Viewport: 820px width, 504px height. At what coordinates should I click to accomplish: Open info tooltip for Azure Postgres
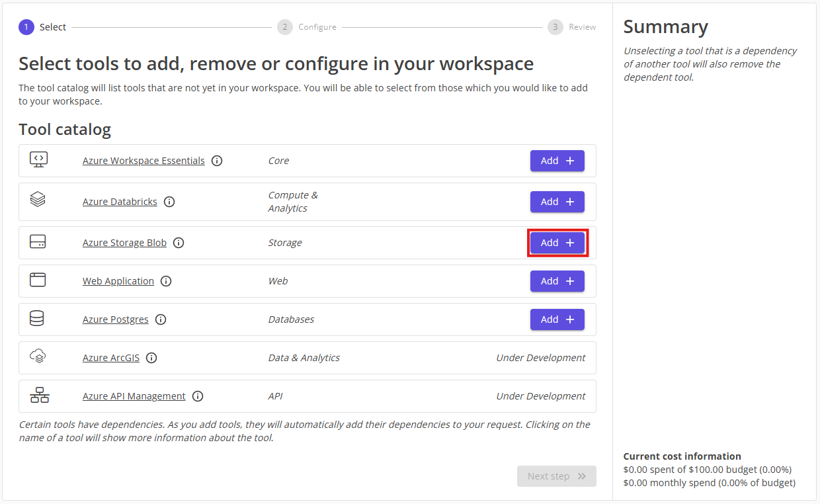coord(161,319)
